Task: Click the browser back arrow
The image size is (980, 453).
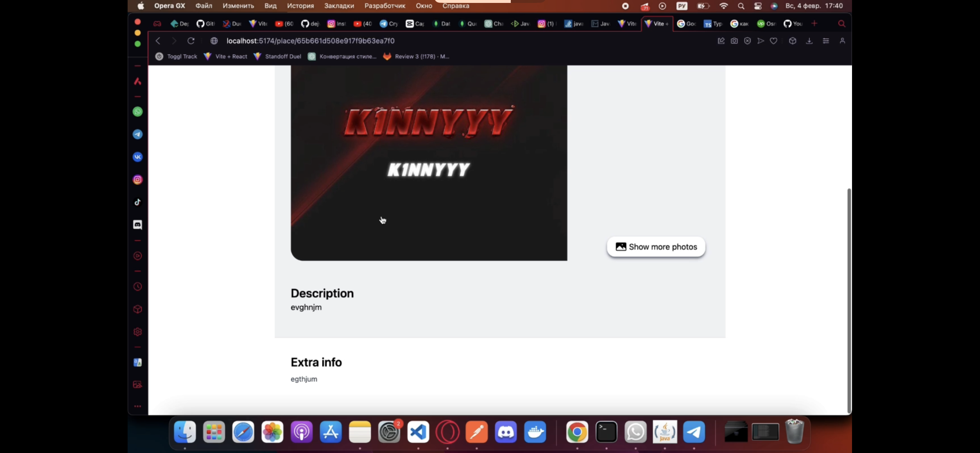Action: coord(158,41)
